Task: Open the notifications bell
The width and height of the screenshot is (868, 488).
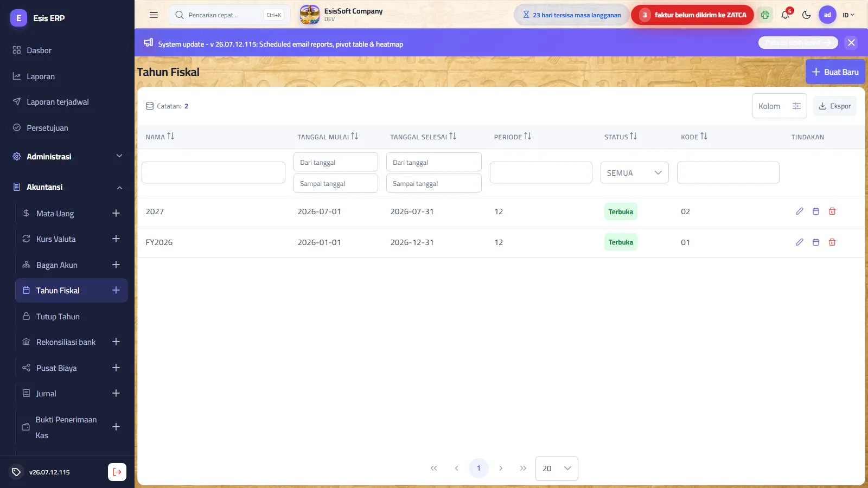Action: click(x=785, y=15)
